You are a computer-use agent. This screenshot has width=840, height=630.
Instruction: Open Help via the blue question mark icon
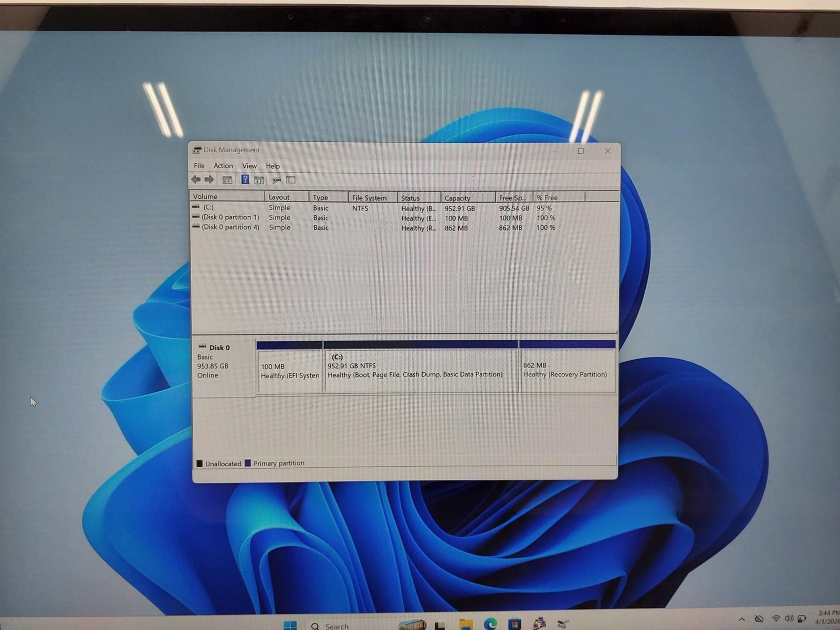(x=245, y=180)
